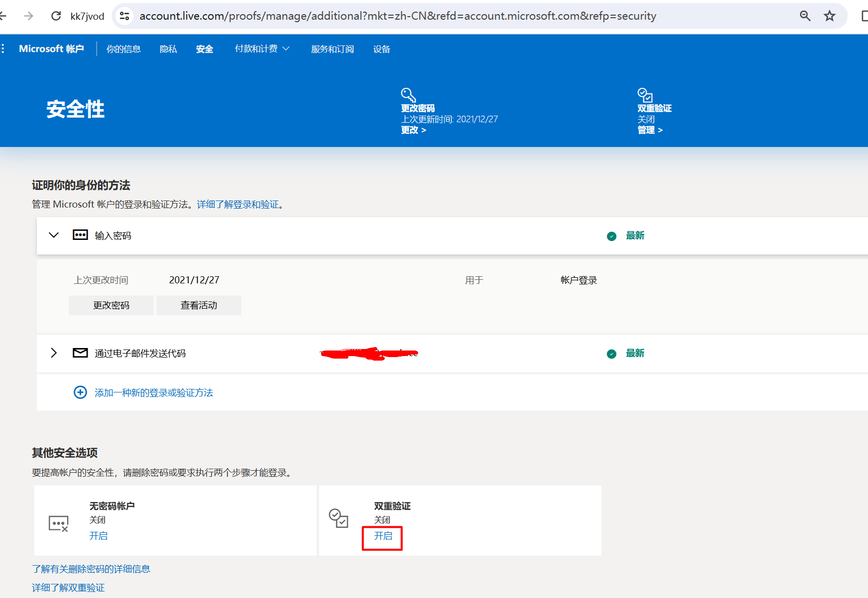Open 详细了解登录和验证 link
868x598 pixels.
[x=238, y=205]
